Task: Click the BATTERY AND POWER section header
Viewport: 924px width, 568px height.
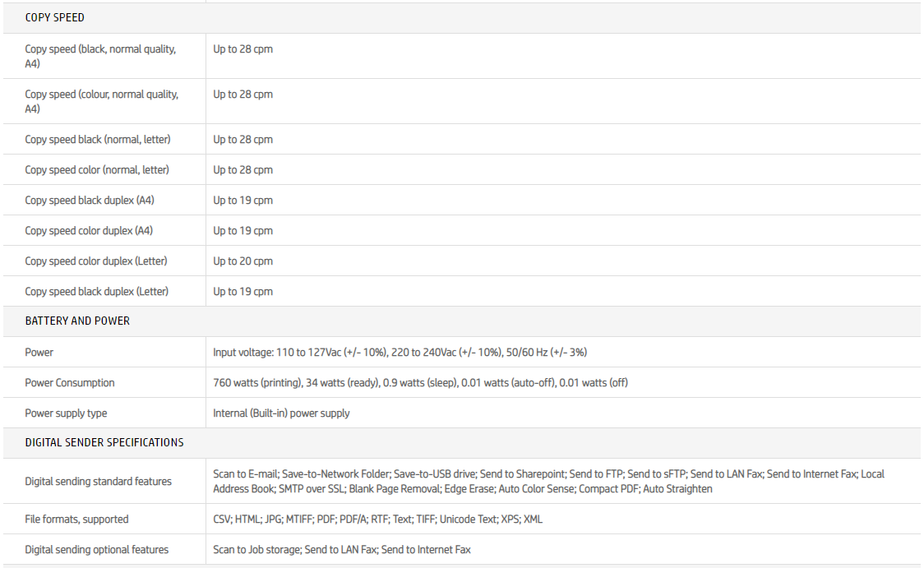Action: [77, 321]
